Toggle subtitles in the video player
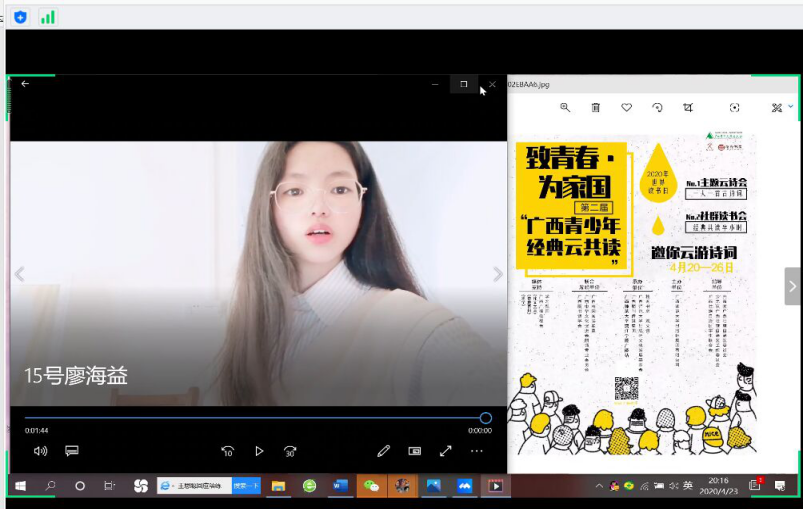The image size is (804, 510). click(72, 451)
